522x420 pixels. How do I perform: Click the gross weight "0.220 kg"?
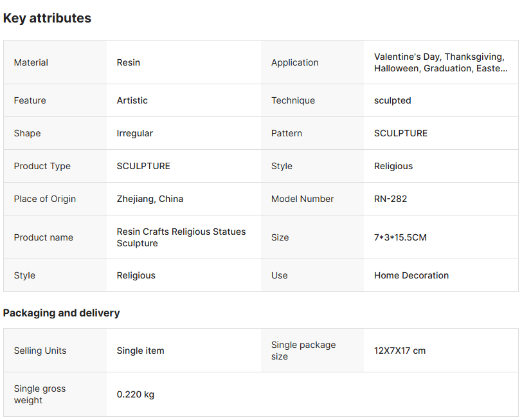point(135,394)
